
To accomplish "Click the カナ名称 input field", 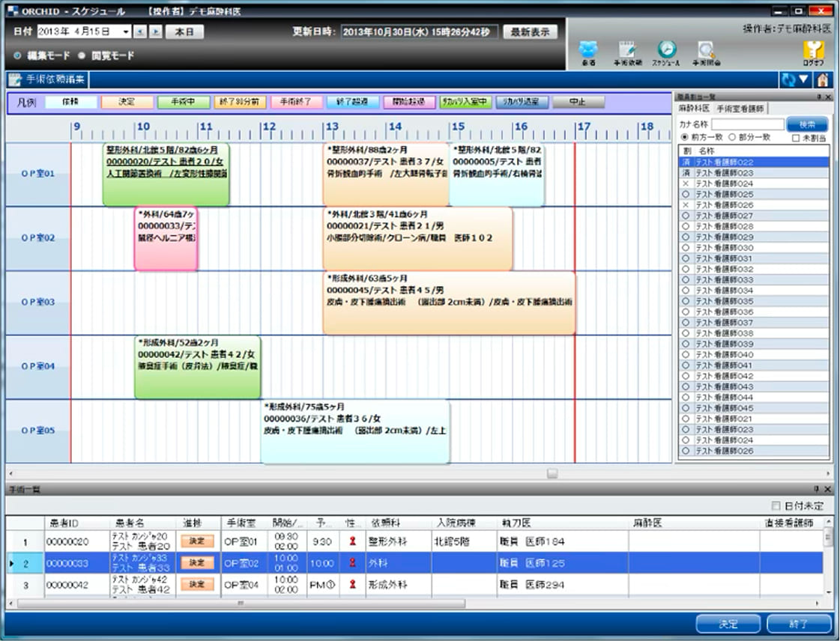I will pos(748,124).
